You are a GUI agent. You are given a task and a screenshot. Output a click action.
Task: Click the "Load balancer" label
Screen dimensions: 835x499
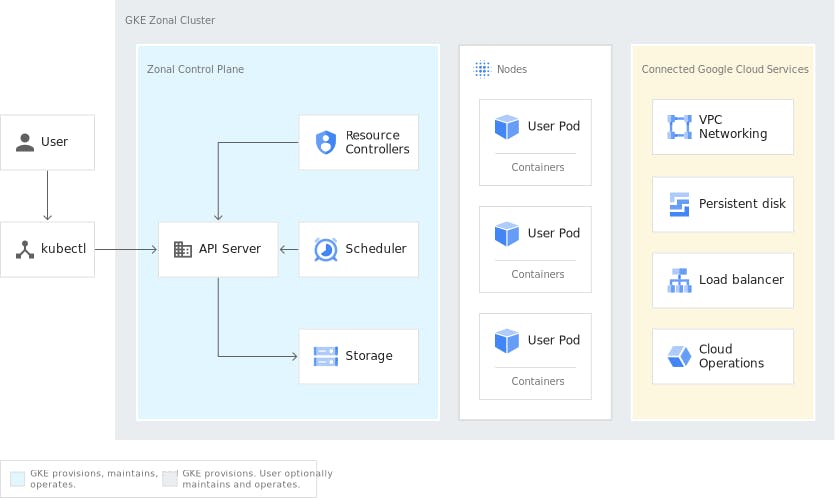pos(741,280)
